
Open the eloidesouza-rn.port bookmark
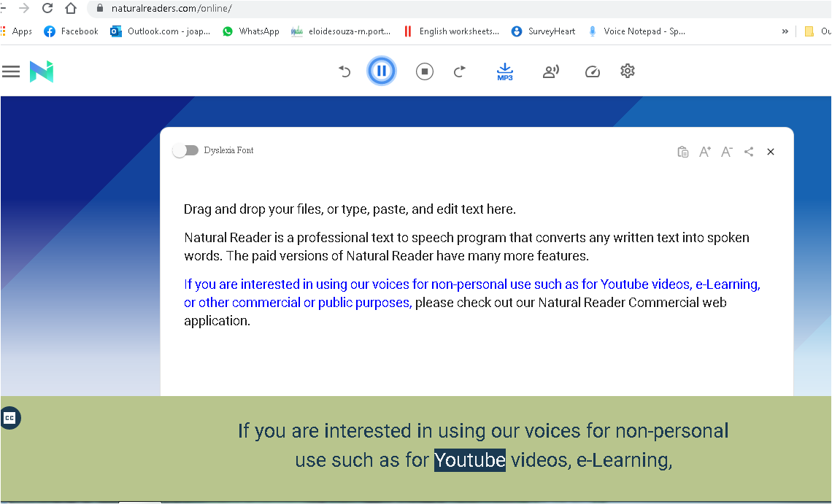(341, 31)
